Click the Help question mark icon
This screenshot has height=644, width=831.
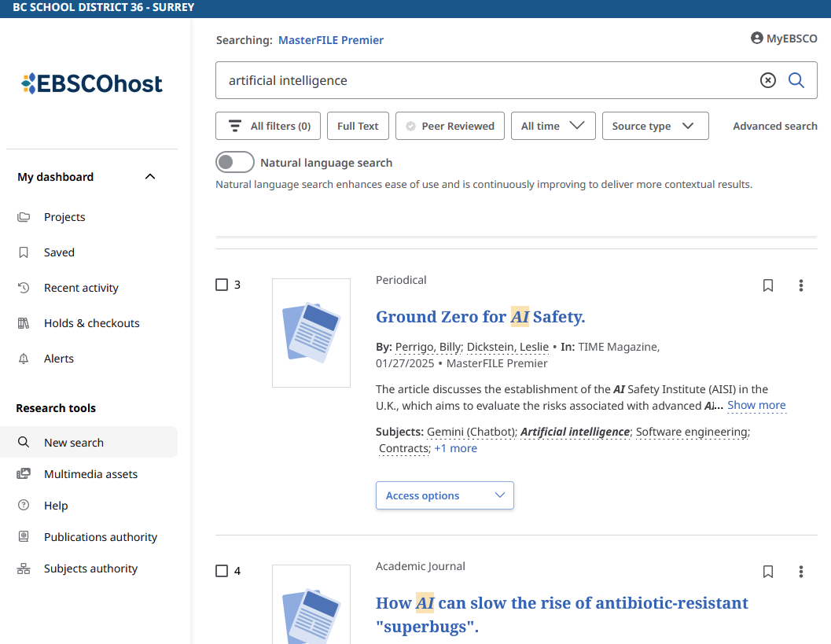coord(24,505)
